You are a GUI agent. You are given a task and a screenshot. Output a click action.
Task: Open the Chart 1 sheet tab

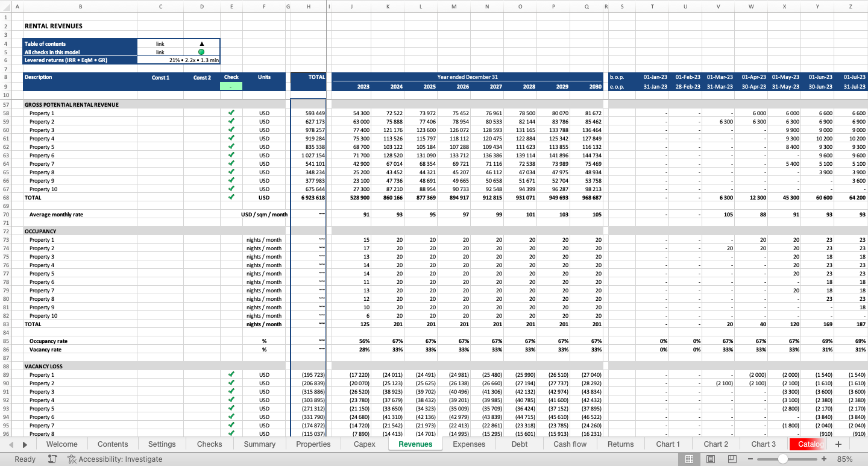(x=668, y=444)
